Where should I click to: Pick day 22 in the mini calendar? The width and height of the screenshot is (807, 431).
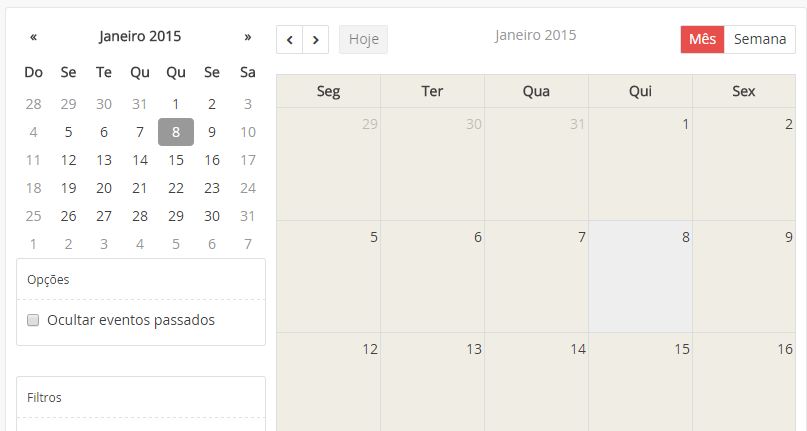coord(176,188)
